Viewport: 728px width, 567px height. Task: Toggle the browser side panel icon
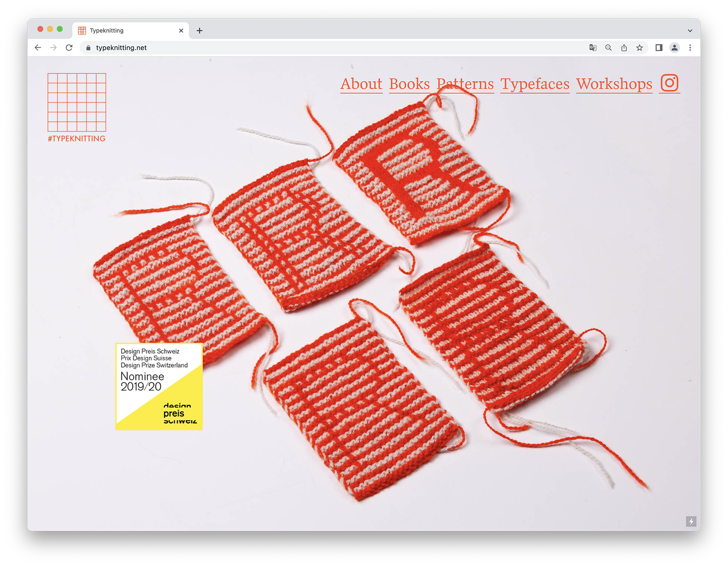659,48
